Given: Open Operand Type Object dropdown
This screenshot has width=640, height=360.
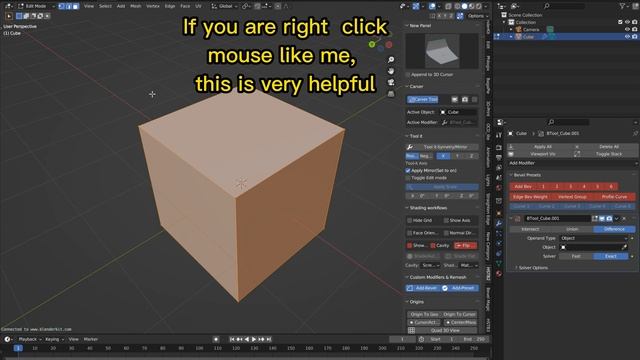Looking at the screenshot, I should (x=594, y=238).
